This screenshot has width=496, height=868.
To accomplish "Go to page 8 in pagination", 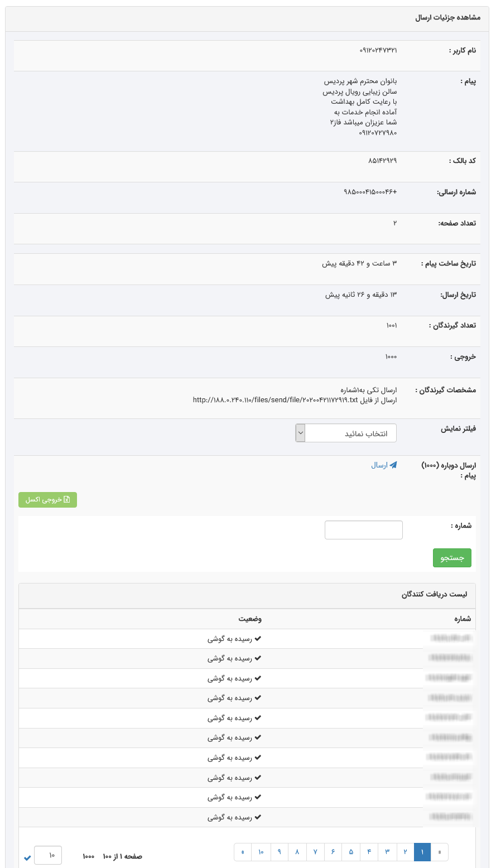I will point(297,852).
